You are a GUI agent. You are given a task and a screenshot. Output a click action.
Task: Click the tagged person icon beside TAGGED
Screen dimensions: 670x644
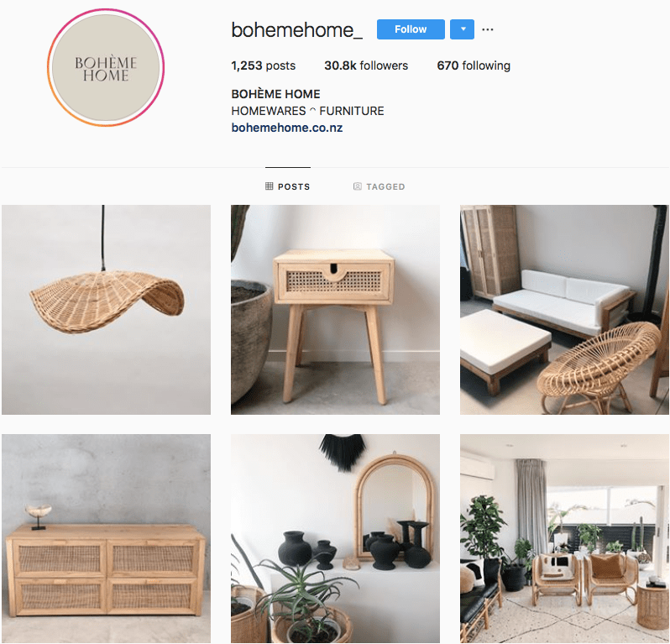coord(357,186)
